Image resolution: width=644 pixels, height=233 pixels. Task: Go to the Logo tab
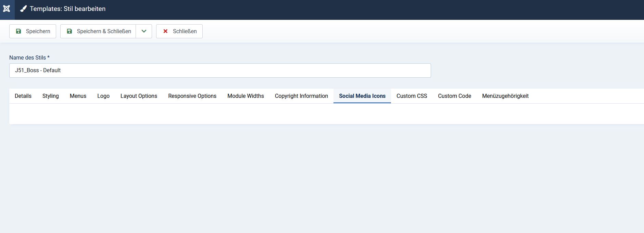103,96
